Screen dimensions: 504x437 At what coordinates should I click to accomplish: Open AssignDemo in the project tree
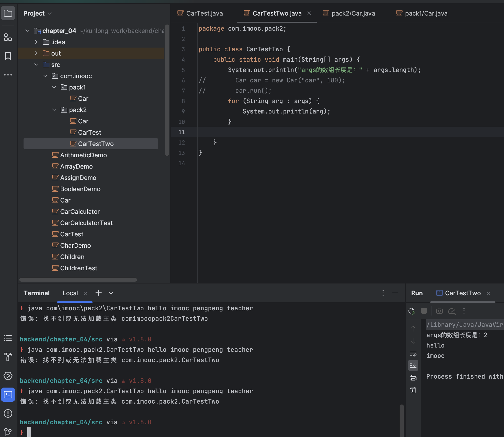coord(74,178)
